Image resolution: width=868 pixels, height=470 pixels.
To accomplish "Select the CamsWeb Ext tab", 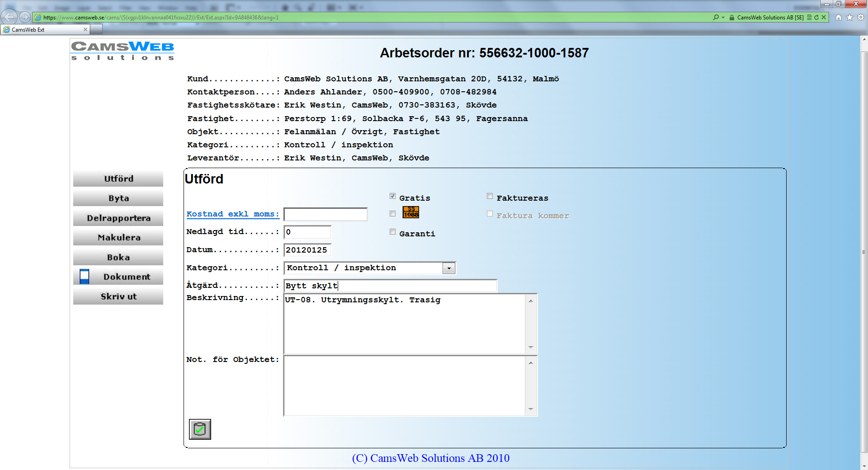I will coord(45,29).
